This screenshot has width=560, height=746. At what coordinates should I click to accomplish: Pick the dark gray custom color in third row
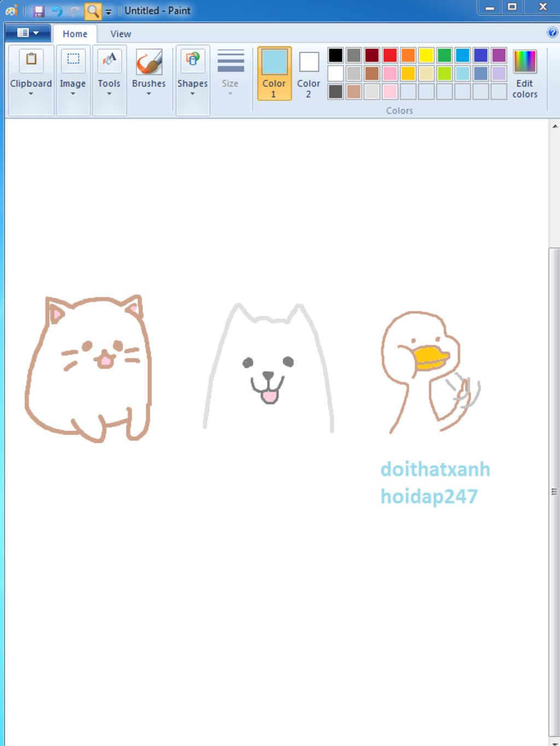[x=336, y=91]
